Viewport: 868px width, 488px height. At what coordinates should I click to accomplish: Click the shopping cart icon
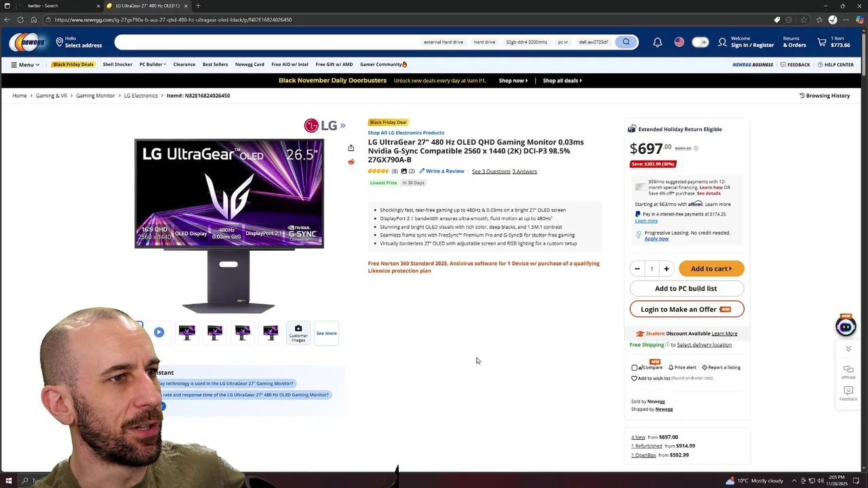pyautogui.click(x=822, y=42)
